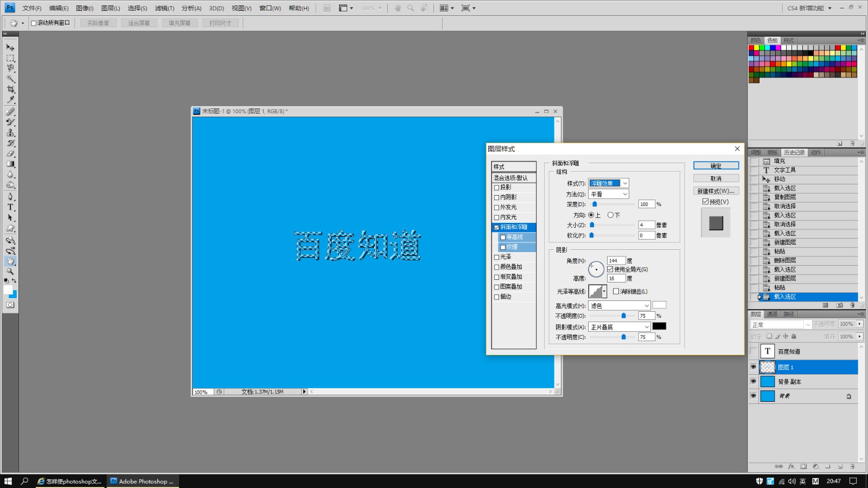The width and height of the screenshot is (868, 488).
Task: Click the highlight color white swatch
Action: tap(659, 305)
